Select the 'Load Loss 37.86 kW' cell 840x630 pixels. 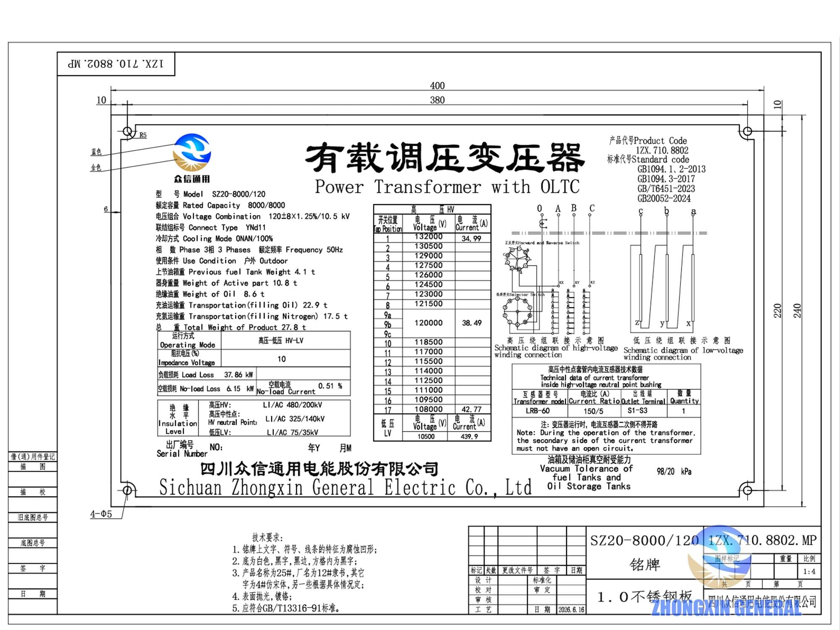[207, 375]
